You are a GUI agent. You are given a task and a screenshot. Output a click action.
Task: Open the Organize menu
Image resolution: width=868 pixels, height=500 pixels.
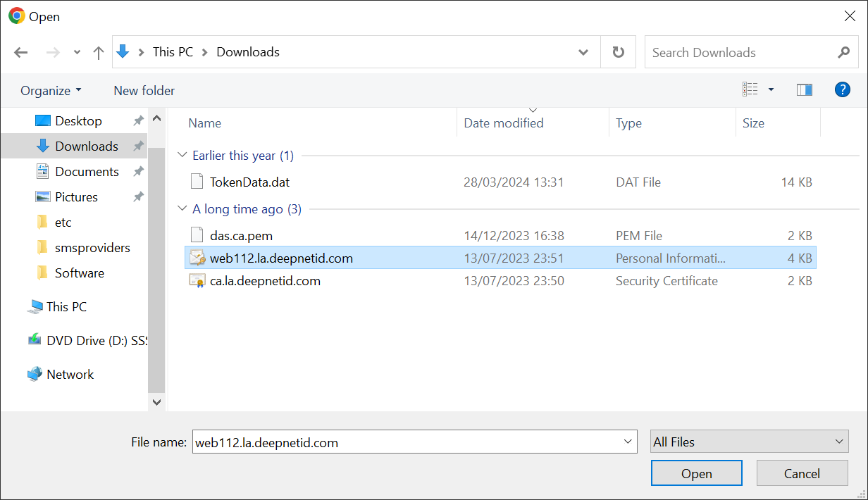pyautogui.click(x=51, y=90)
